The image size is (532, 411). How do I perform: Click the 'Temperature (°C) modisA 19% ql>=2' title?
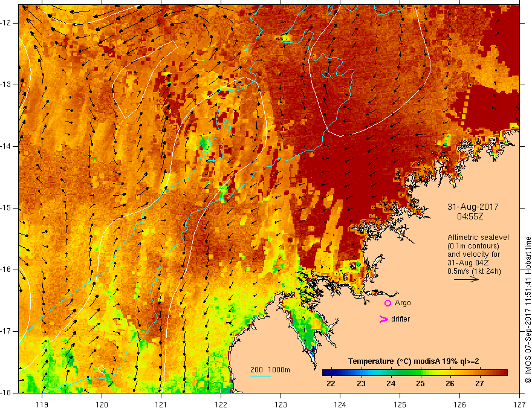click(x=414, y=361)
